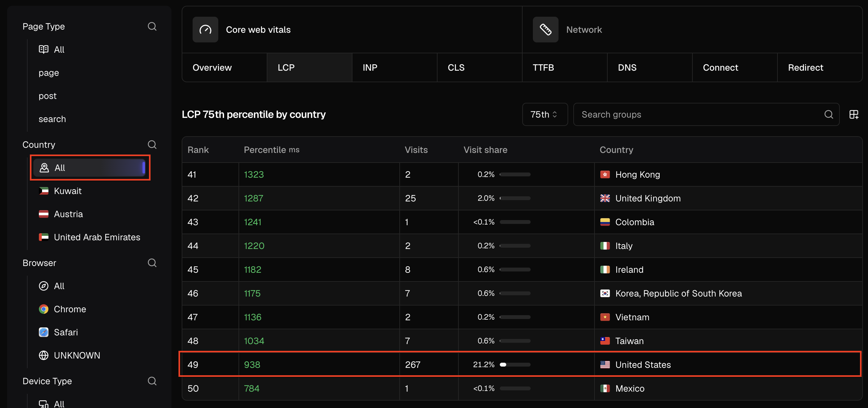
Task: Select All under Country
Action: point(89,168)
